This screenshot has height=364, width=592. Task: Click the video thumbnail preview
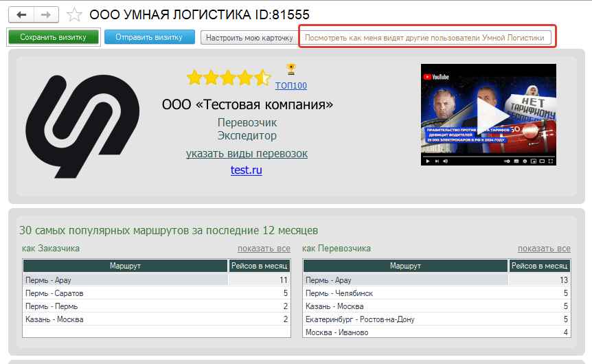[x=488, y=115]
